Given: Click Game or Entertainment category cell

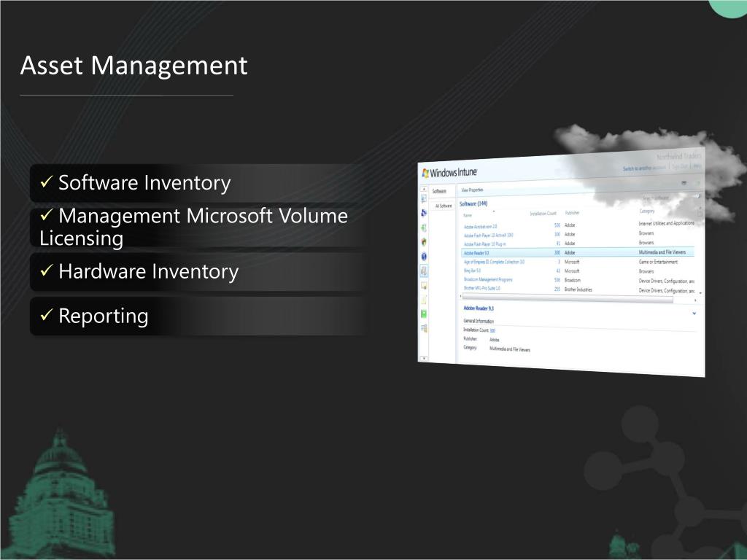Looking at the screenshot, I should pyautogui.click(x=658, y=262).
